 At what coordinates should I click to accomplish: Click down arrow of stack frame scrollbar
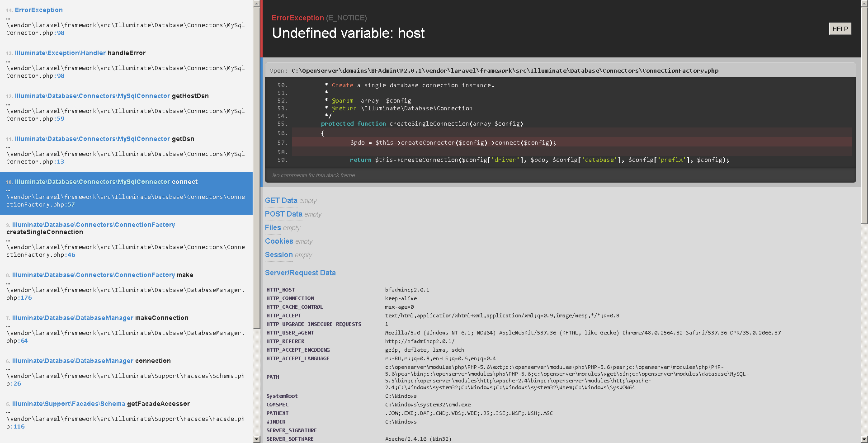point(257,439)
